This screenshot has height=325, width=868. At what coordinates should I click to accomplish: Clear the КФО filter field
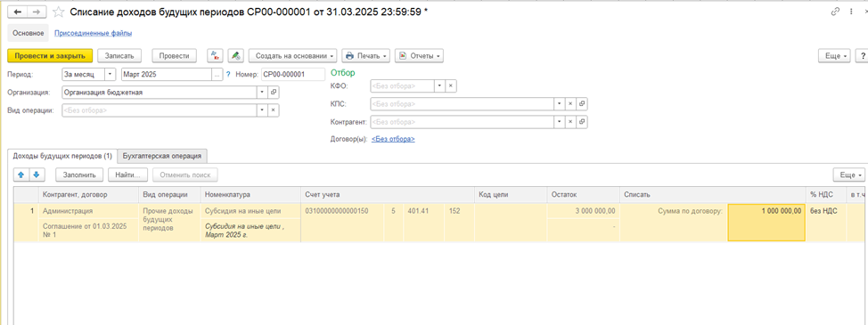[x=451, y=86]
